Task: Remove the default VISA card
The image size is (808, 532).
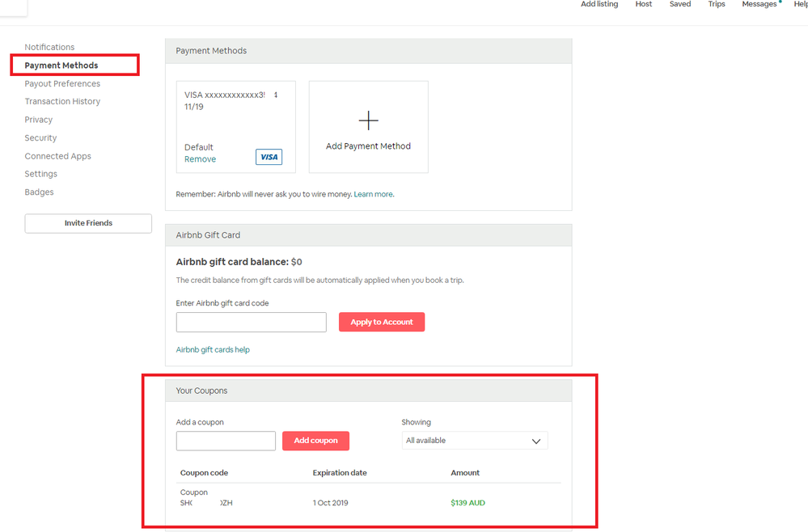Action: pyautogui.click(x=200, y=159)
